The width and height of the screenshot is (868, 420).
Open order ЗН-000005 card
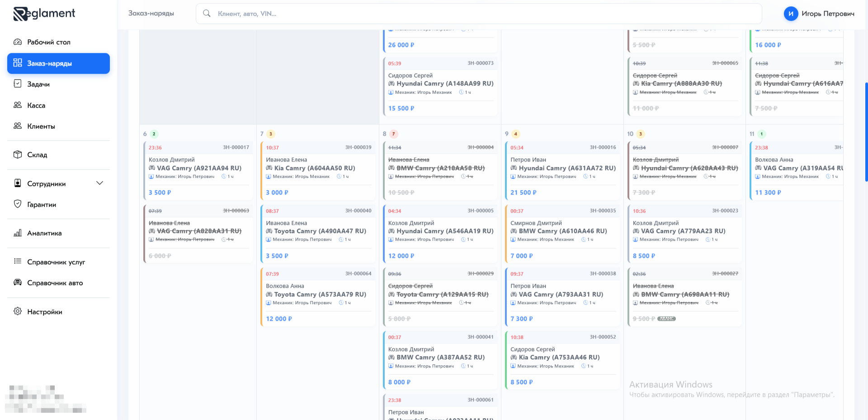point(440,234)
